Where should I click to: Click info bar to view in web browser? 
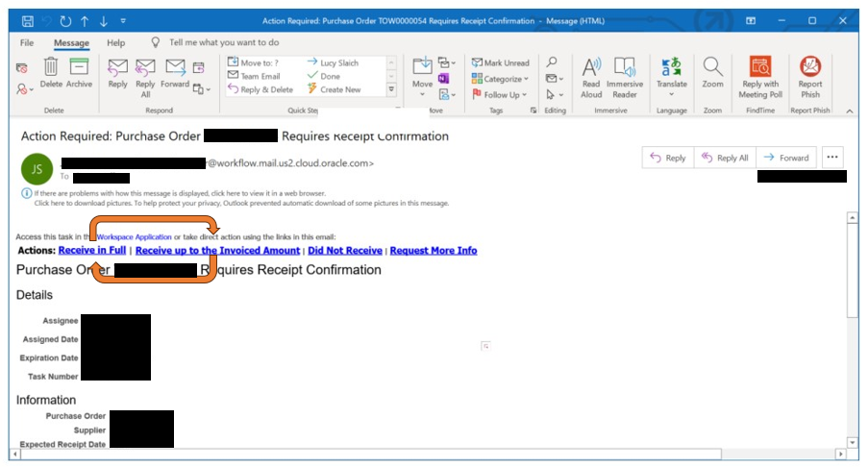(180, 193)
